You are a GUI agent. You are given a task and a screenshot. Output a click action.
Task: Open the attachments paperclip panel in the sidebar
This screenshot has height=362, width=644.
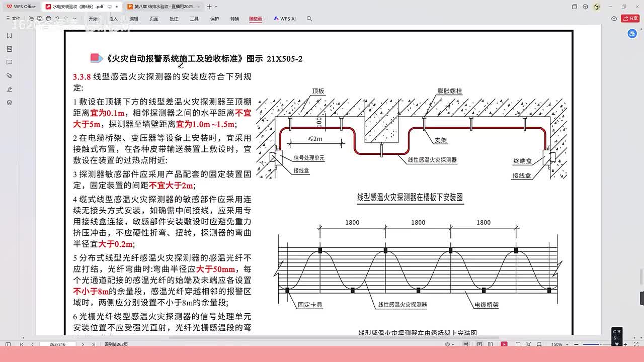coord(9,76)
